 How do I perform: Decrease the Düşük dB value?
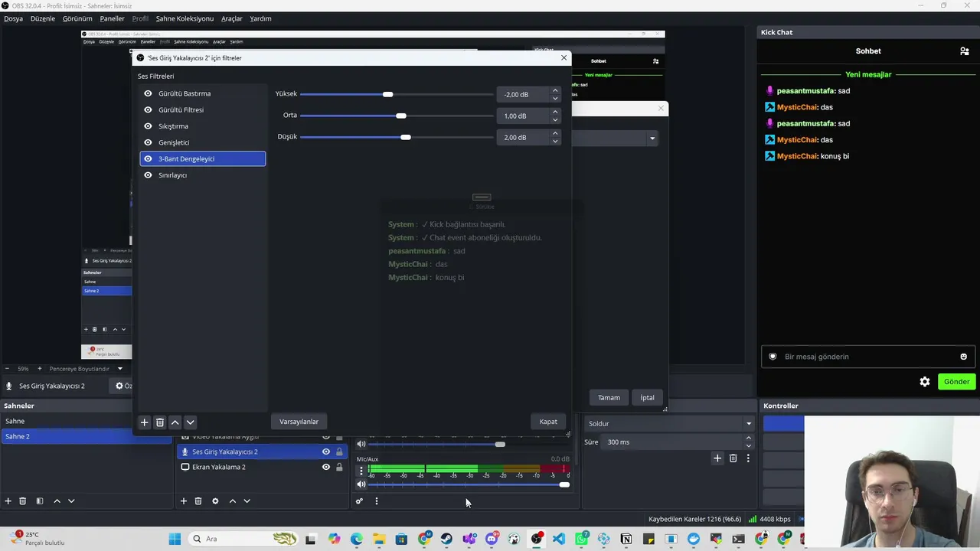(x=555, y=141)
